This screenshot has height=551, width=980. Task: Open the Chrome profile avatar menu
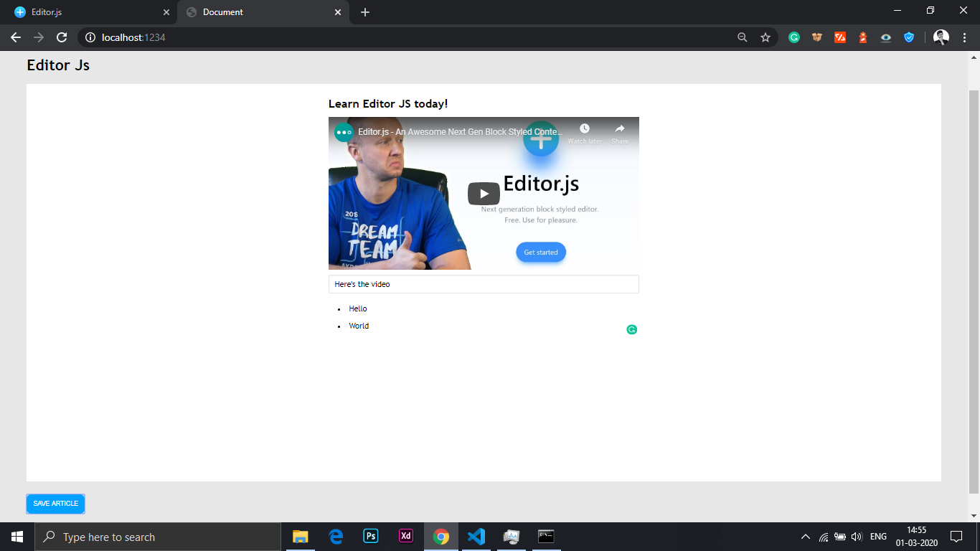pyautogui.click(x=941, y=37)
